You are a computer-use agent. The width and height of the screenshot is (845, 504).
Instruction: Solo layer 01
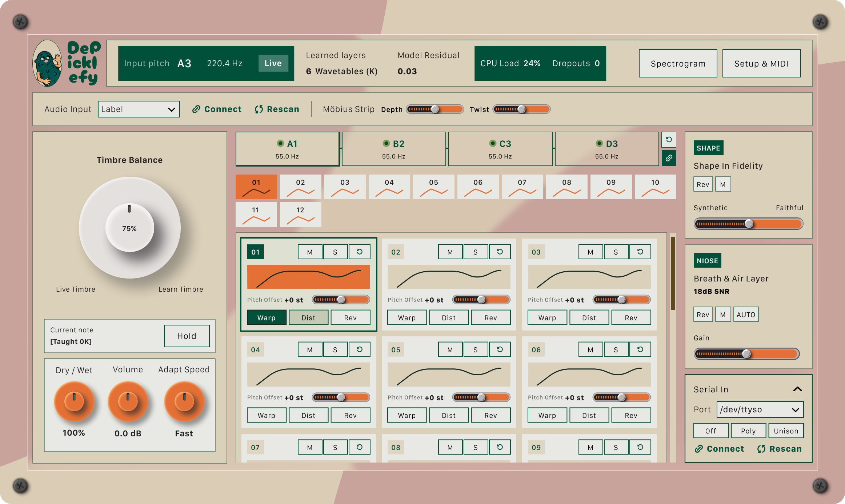pyautogui.click(x=335, y=252)
